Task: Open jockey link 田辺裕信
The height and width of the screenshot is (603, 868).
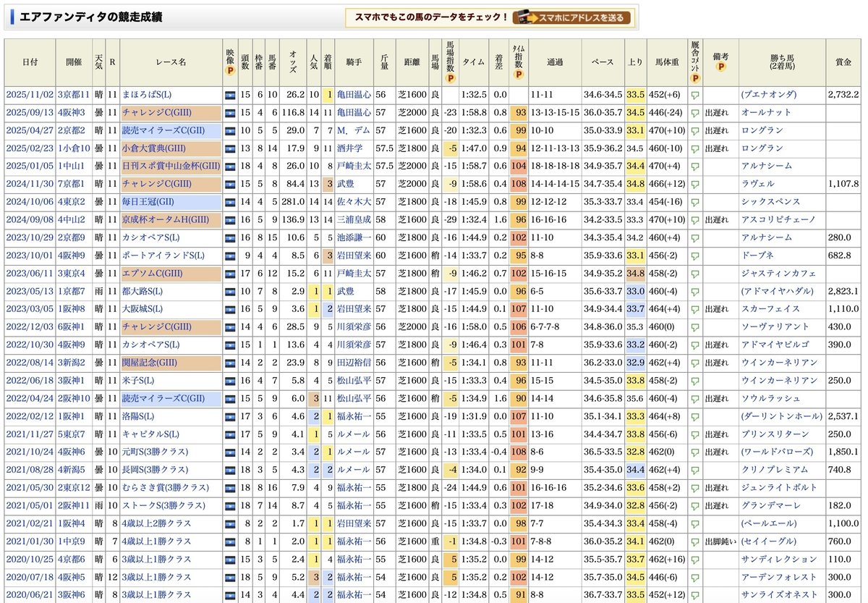Action: tap(354, 362)
